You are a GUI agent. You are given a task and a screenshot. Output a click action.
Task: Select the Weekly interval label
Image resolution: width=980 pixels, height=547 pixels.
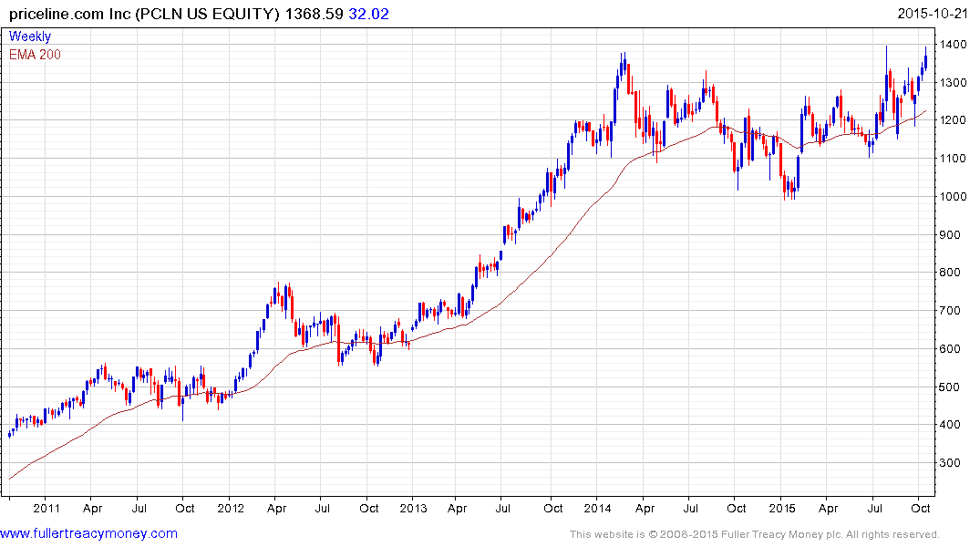[x=30, y=36]
